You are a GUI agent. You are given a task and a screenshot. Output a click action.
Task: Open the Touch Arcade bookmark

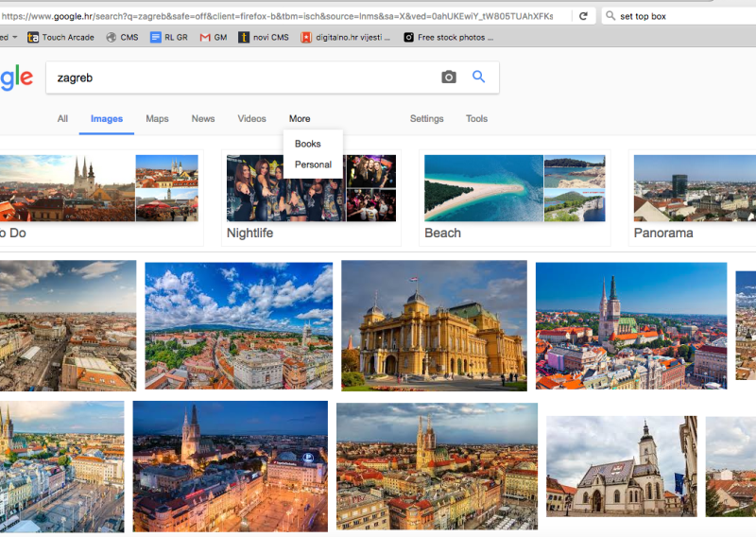[60, 38]
